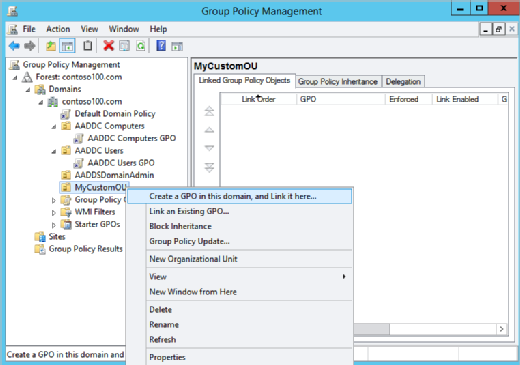Open the View submenu arrow
Image resolution: width=520 pixels, height=365 pixels.
(x=344, y=276)
